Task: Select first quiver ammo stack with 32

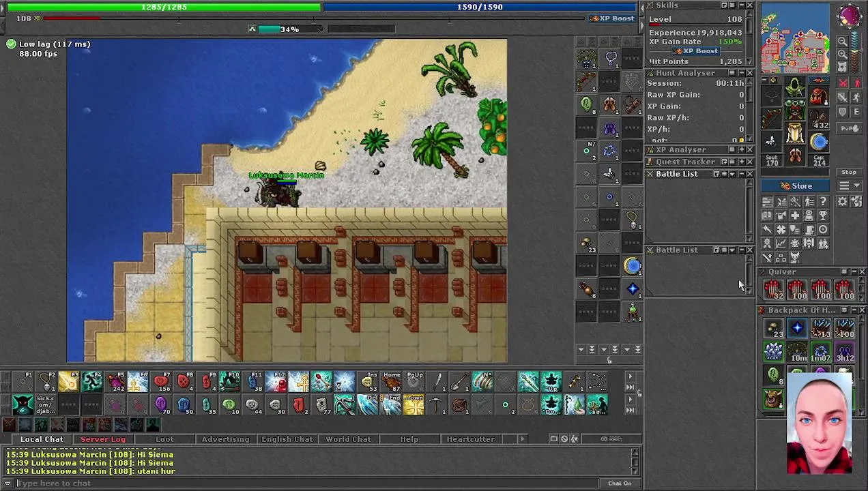Action: tap(774, 290)
